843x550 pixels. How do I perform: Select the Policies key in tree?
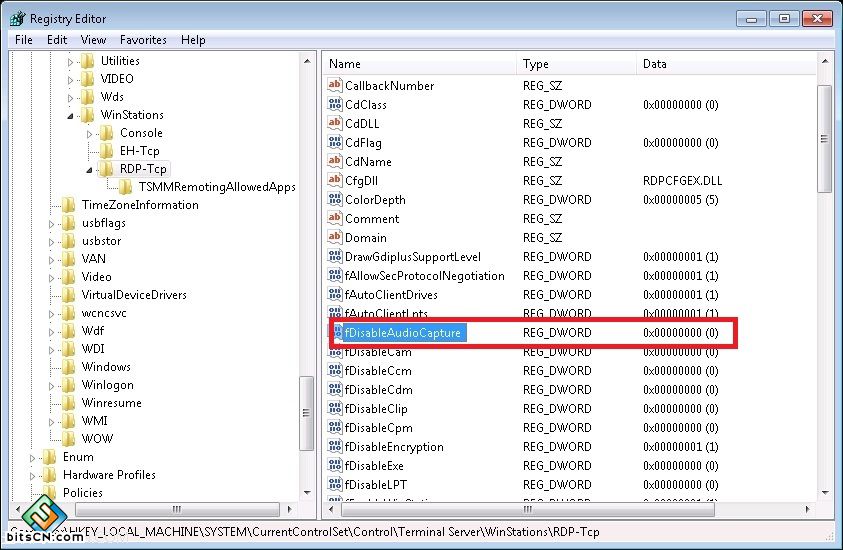[x=82, y=492]
